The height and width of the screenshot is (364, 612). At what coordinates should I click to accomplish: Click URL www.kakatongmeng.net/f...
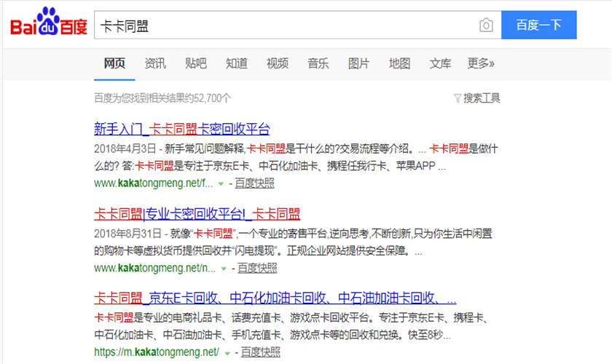[x=154, y=183]
